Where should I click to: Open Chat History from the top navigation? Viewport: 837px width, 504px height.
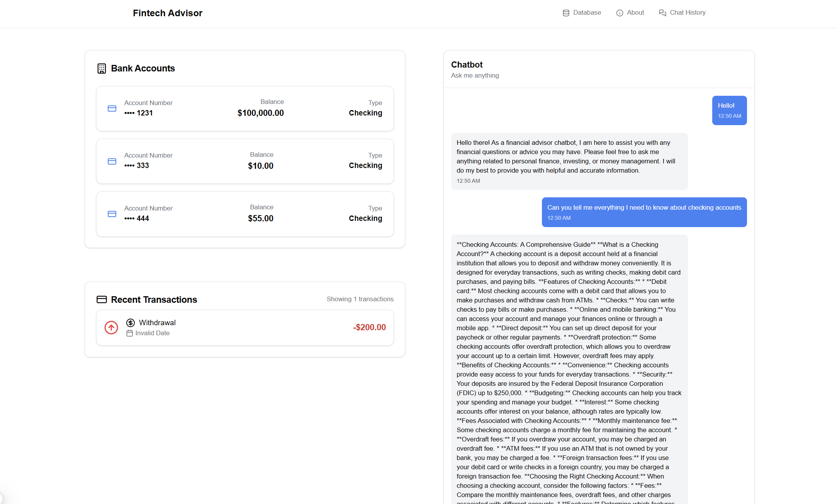(687, 13)
